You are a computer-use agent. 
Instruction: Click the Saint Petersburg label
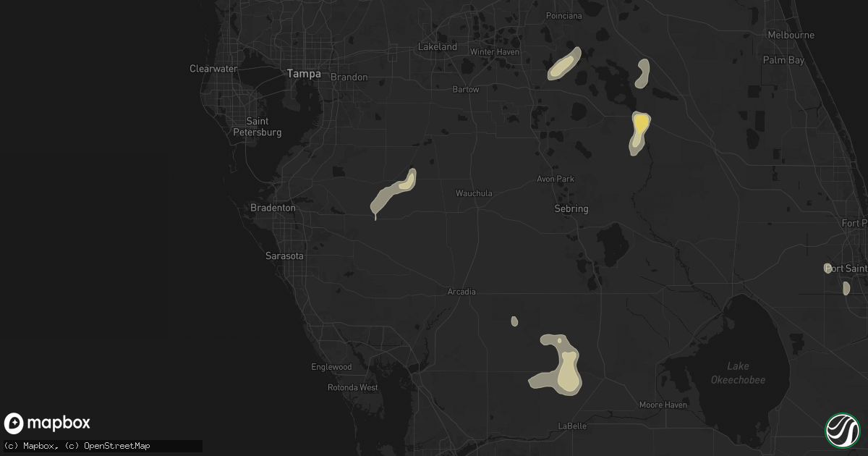pos(257,127)
